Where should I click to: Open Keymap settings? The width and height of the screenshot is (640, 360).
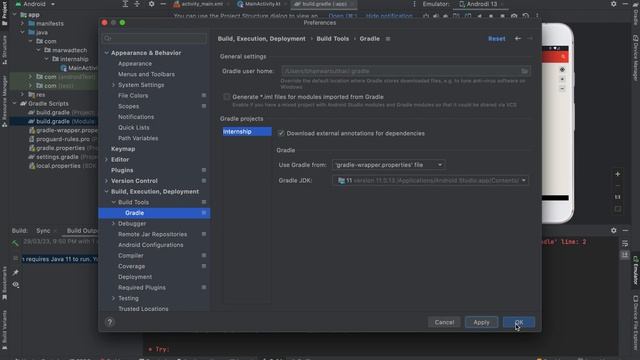coord(123,149)
